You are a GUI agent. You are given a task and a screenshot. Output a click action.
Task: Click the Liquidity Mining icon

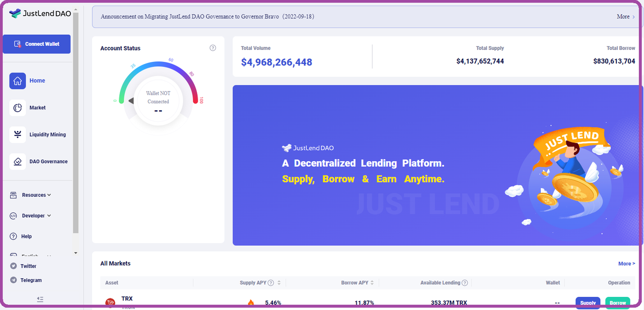pos(17,134)
